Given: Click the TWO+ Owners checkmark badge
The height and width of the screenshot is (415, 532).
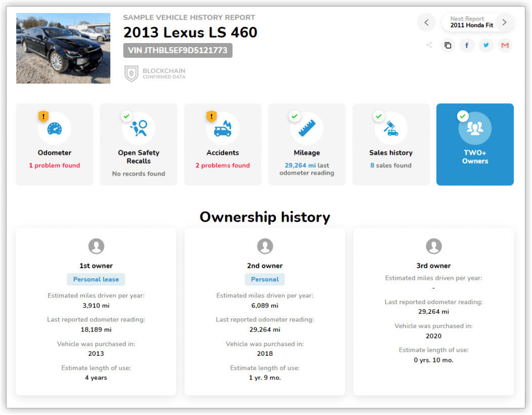Looking at the screenshot, I should click(463, 116).
